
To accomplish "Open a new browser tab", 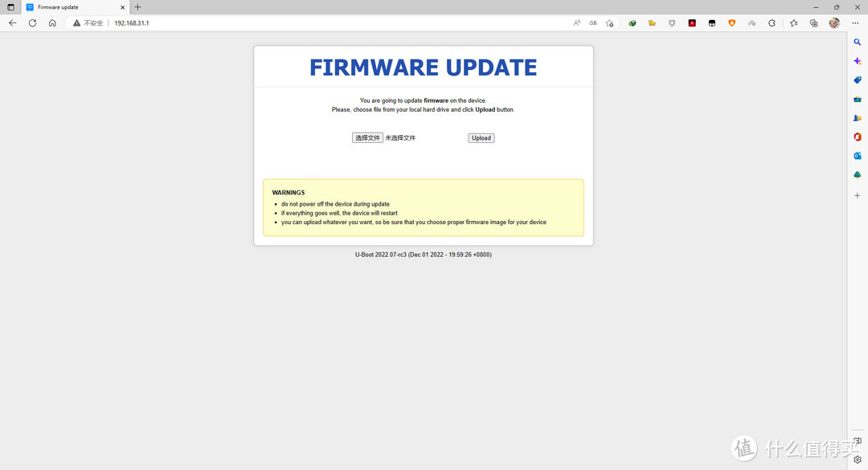I will coord(137,7).
